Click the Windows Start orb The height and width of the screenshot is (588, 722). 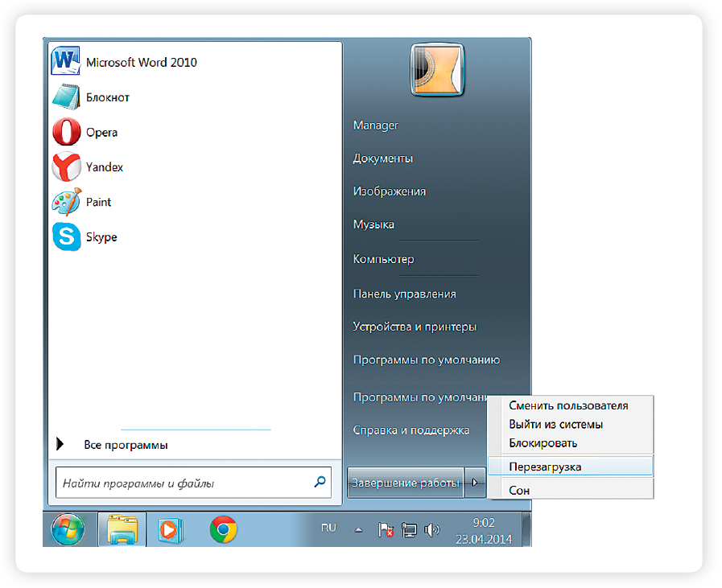point(68,529)
